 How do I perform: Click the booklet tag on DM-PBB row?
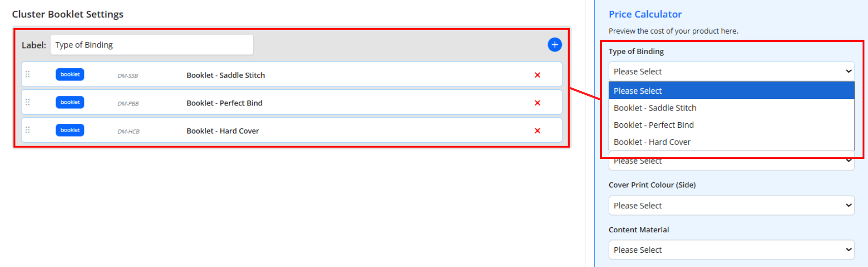point(70,102)
